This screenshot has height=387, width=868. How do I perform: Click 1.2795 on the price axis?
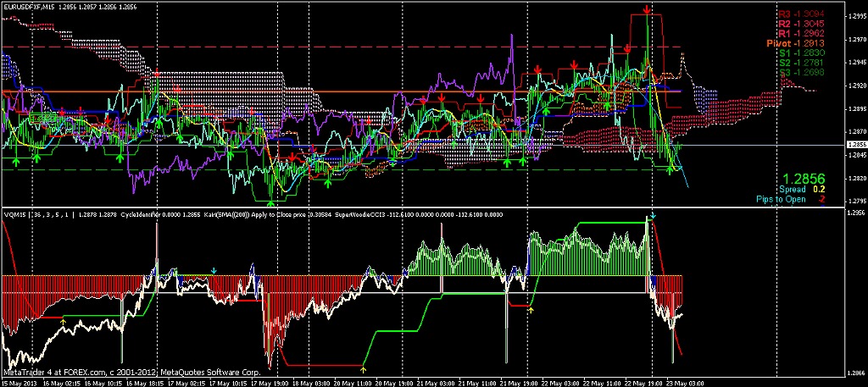pyautogui.click(x=857, y=202)
